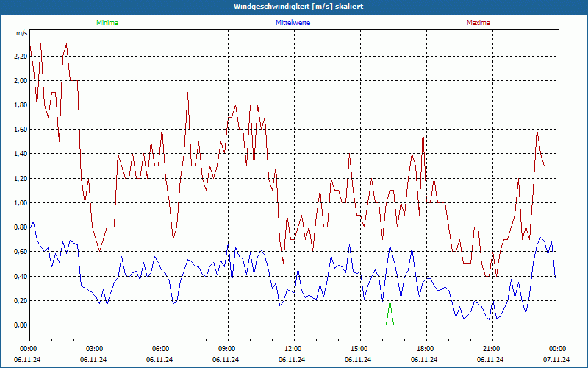Click the 1,20 y-axis value

coord(21,179)
